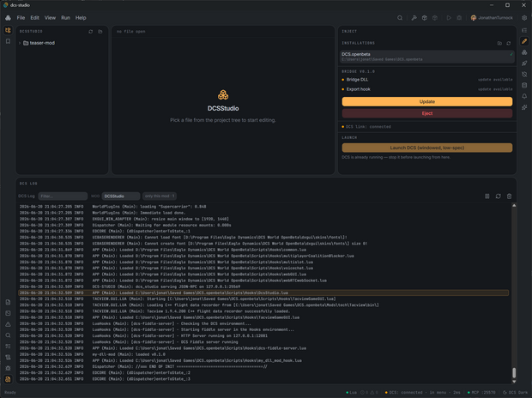The height and width of the screenshot is (398, 532).
Task: Open the bookmarks icon in the left sidebar
Action: pos(8,41)
